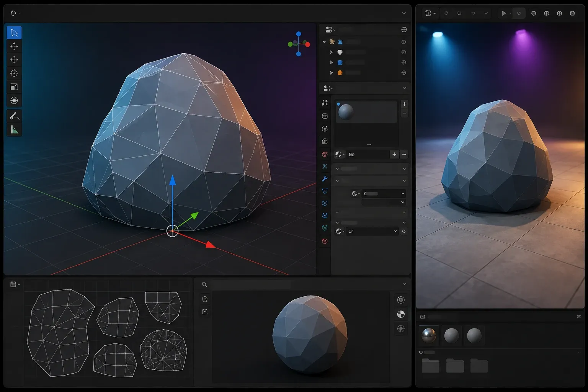The image size is (588, 392).
Task: Click the search magnifier in preview panel
Action: [x=204, y=284]
